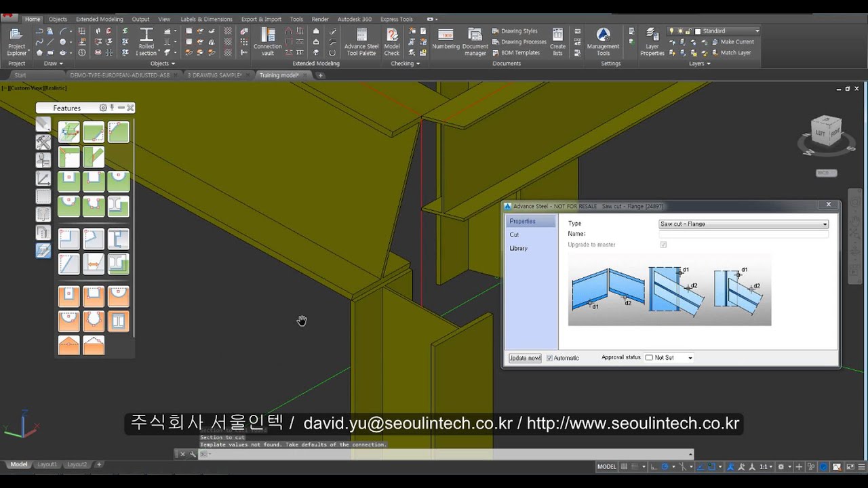The width and height of the screenshot is (868, 488).
Task: Open BOM Templates
Action: click(x=515, y=52)
